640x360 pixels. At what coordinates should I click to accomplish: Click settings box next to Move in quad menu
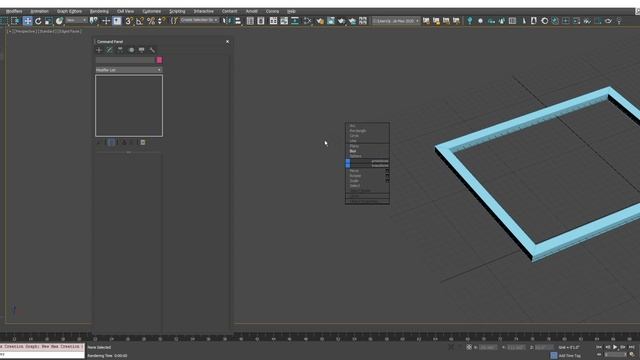click(x=387, y=171)
